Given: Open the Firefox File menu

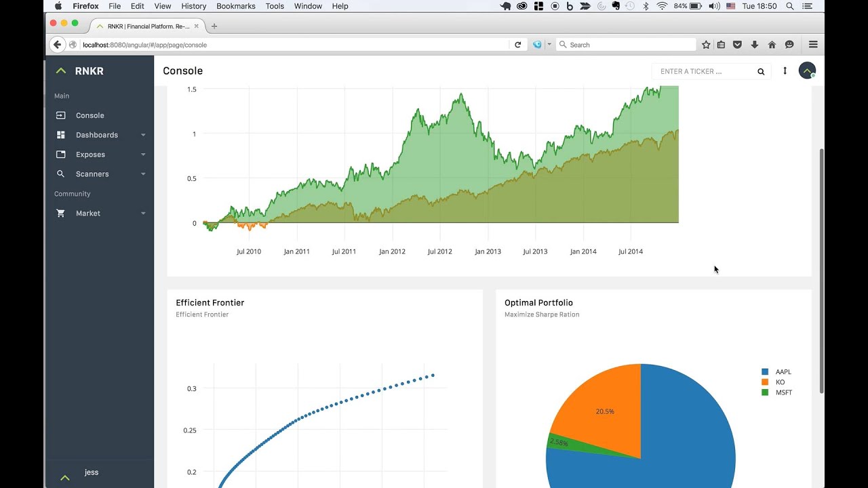Looking at the screenshot, I should (115, 6).
